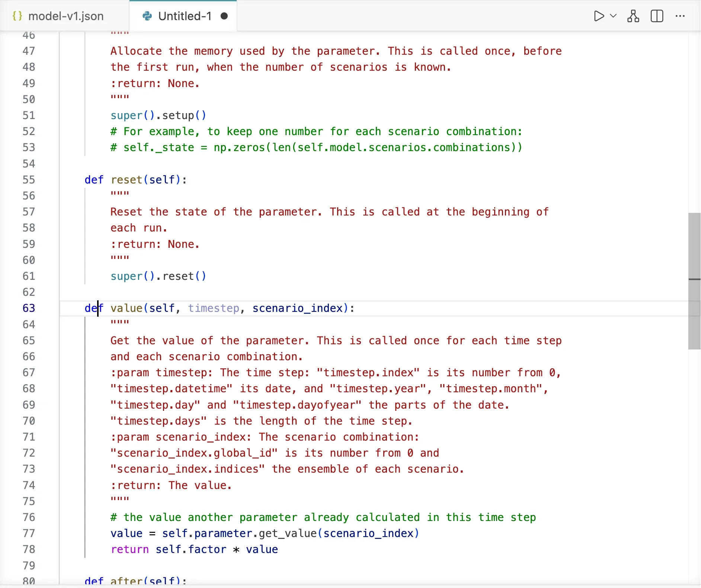Screen dimensions: 701x588
Task: Click comment '# self._state = np.zeros' line
Action: (x=316, y=147)
